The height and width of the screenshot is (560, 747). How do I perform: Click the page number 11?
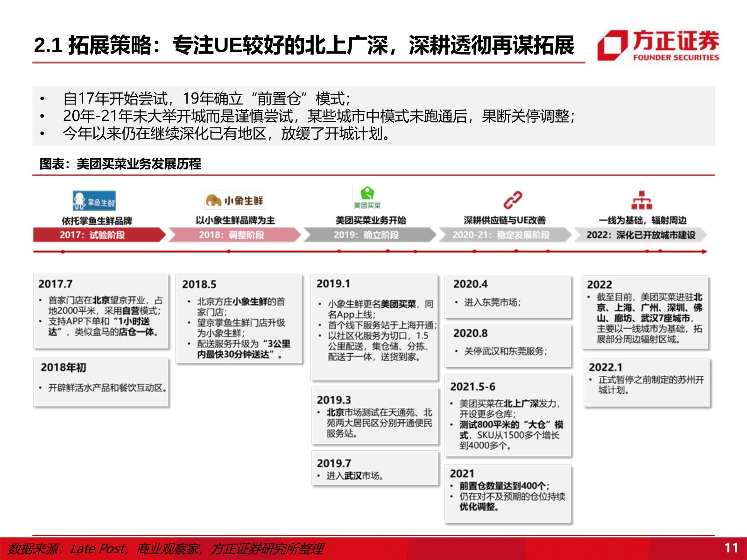[x=731, y=548]
